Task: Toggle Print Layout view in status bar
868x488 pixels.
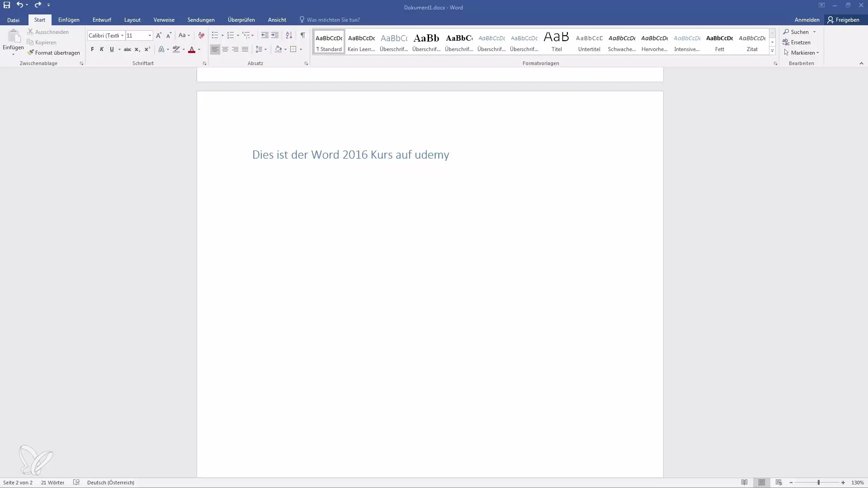Action: 762,483
